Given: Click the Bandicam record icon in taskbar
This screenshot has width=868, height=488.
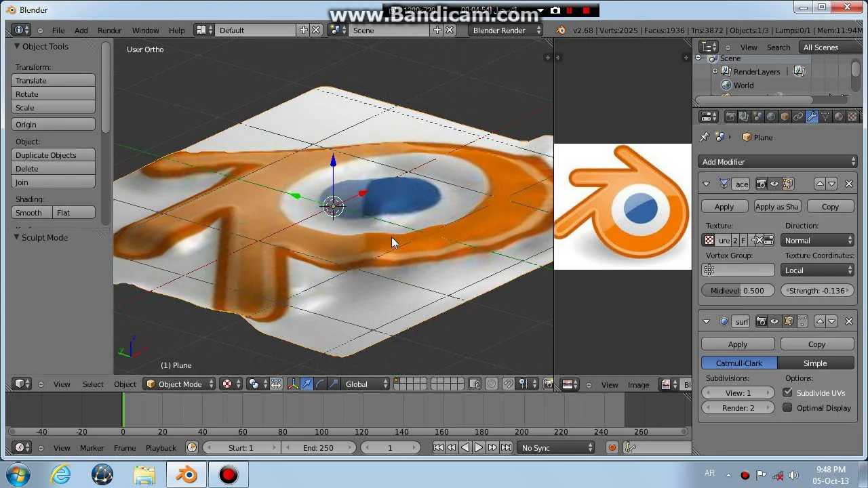Looking at the screenshot, I should [x=228, y=475].
